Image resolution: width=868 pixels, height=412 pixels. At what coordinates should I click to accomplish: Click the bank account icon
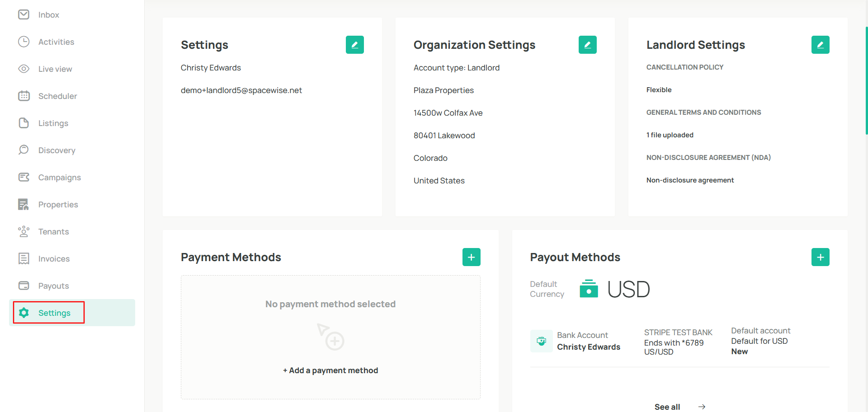click(541, 341)
